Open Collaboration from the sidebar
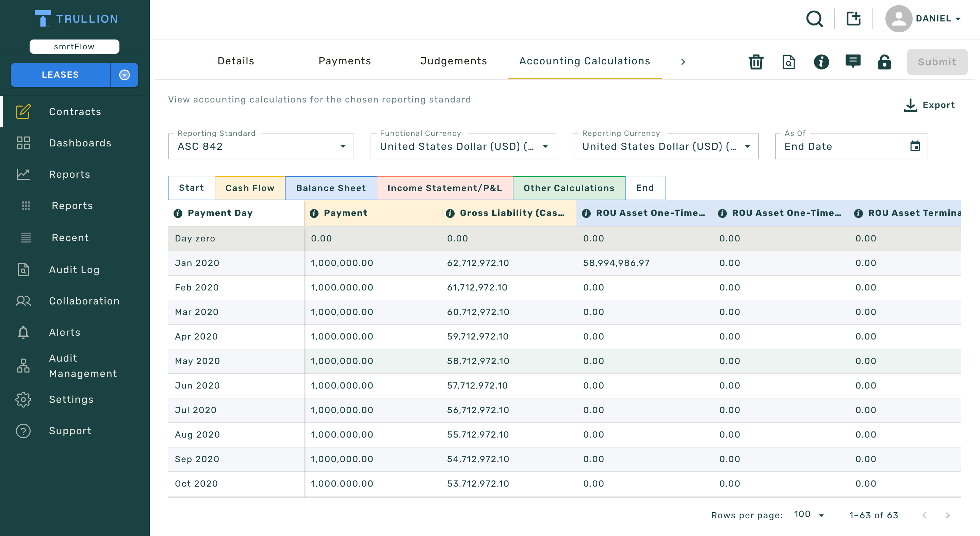 84,301
